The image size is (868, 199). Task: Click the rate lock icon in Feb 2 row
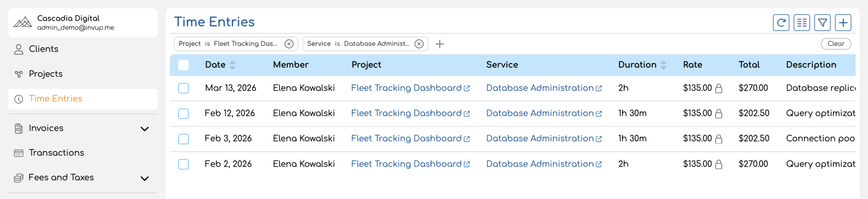[x=718, y=164]
